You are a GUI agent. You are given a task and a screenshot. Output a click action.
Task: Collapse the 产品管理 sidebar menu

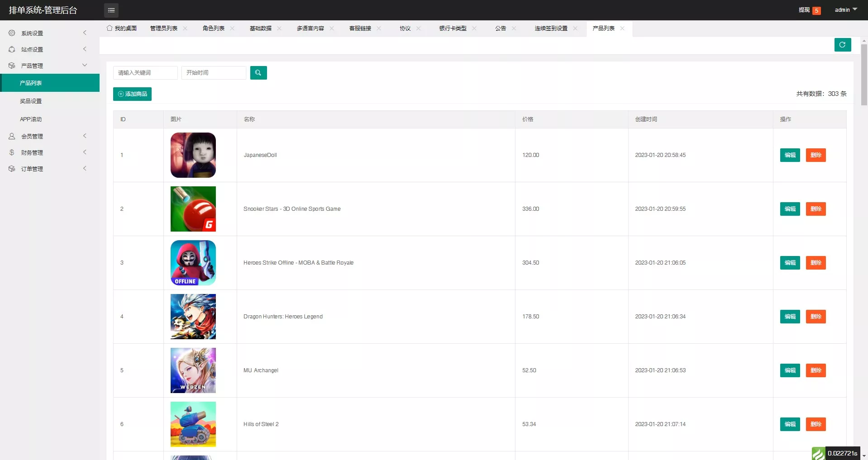[x=48, y=66]
